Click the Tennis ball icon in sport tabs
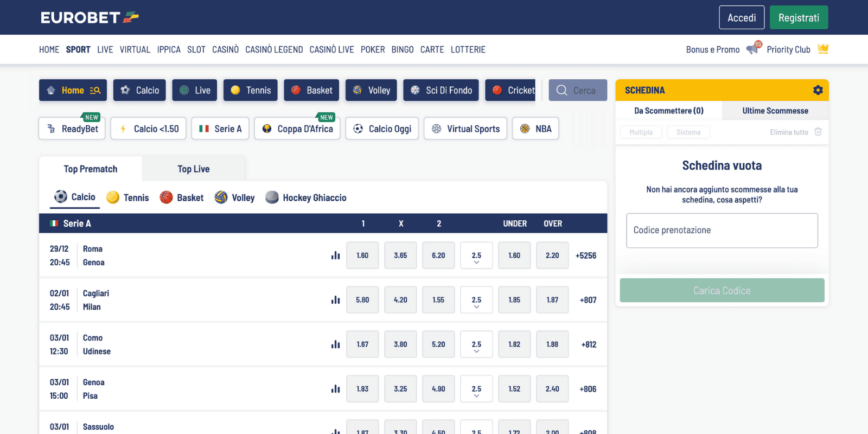The height and width of the screenshot is (434, 868). pyautogui.click(x=113, y=197)
